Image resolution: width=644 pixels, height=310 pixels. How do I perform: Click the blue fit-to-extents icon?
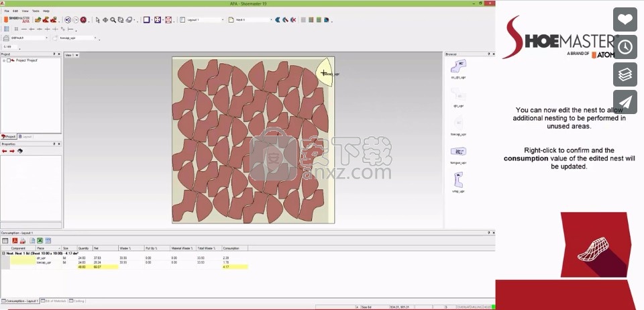(x=157, y=19)
